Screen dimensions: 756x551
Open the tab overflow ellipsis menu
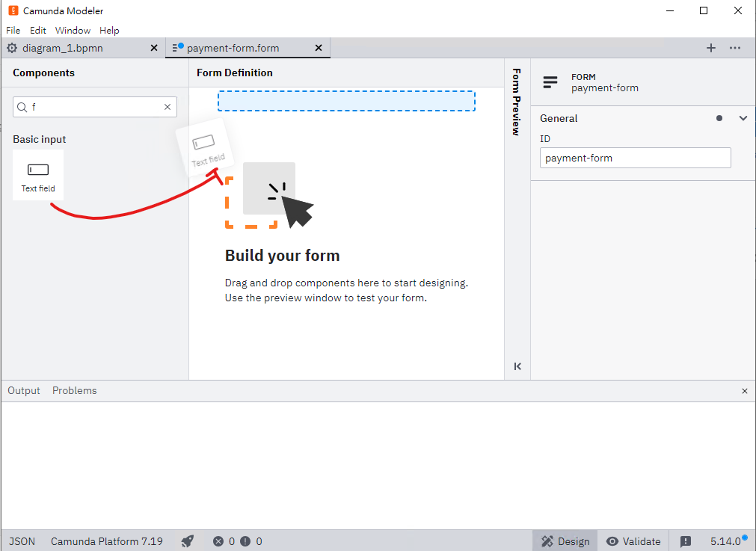[x=735, y=48]
